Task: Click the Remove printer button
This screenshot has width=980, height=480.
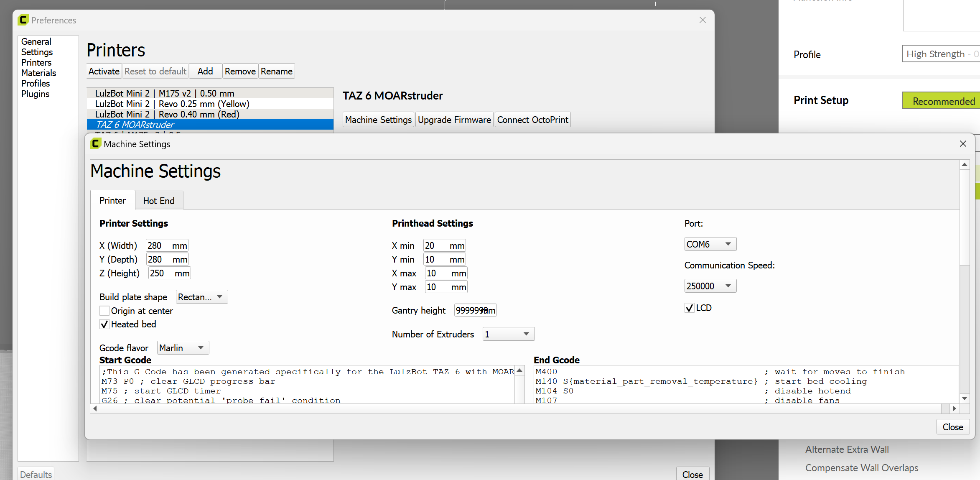Action: point(240,71)
